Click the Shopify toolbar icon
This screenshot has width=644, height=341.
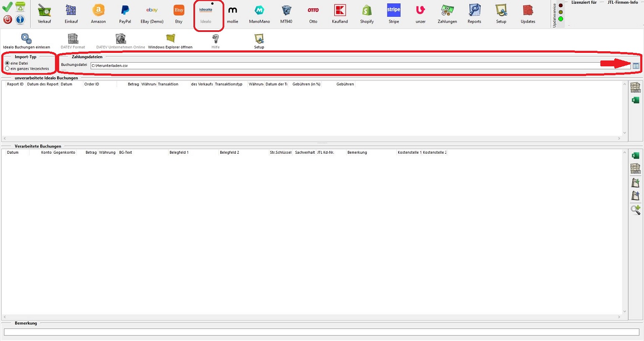tap(367, 14)
